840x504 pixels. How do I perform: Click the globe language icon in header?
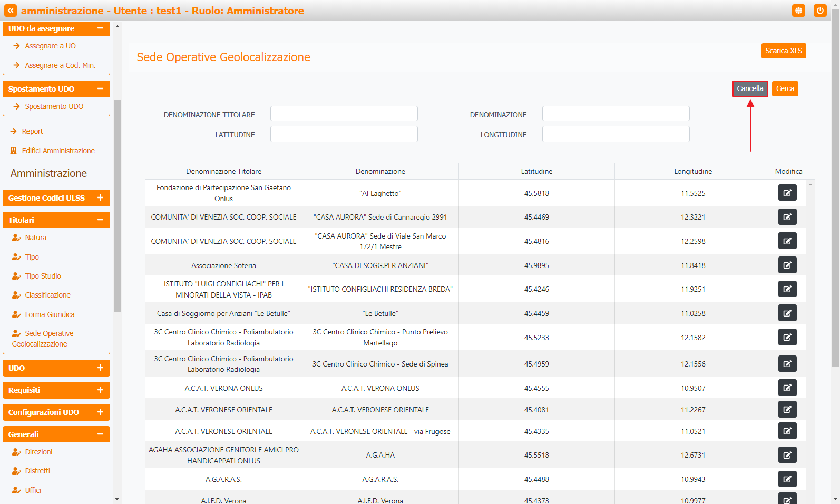click(x=798, y=11)
